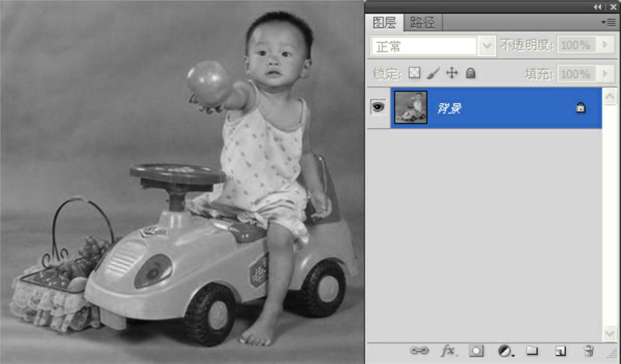
Task: Open the layer style fx menu
Action: click(448, 351)
